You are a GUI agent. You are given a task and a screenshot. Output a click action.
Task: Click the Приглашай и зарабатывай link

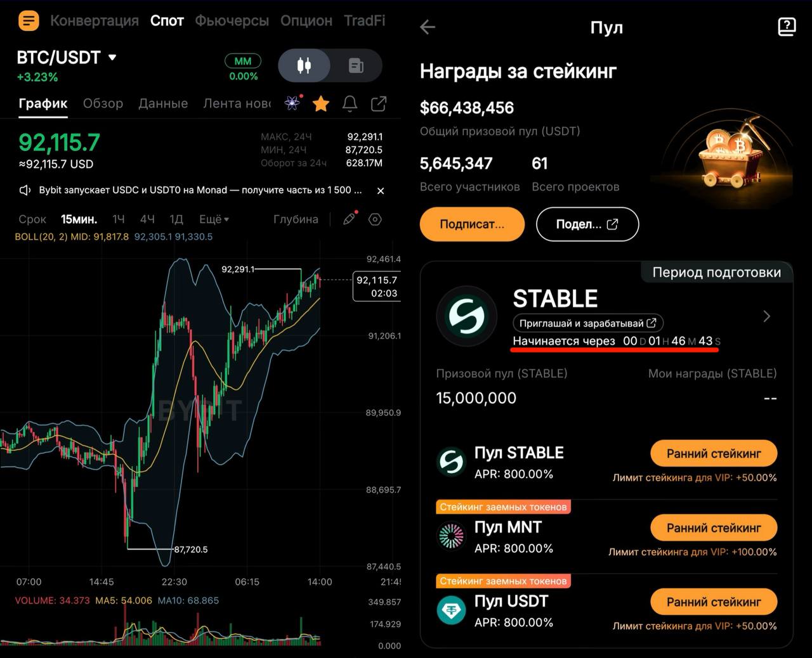[587, 323]
